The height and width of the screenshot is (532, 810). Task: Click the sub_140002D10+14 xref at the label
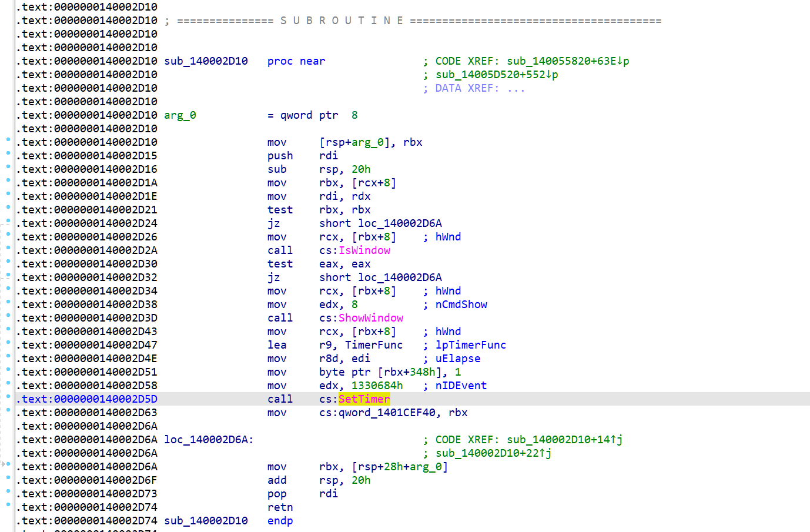click(x=564, y=440)
